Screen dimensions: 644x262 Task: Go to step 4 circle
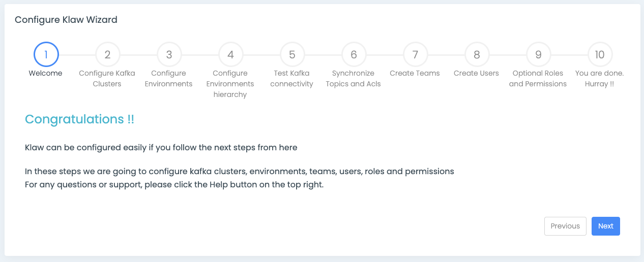[230, 54]
